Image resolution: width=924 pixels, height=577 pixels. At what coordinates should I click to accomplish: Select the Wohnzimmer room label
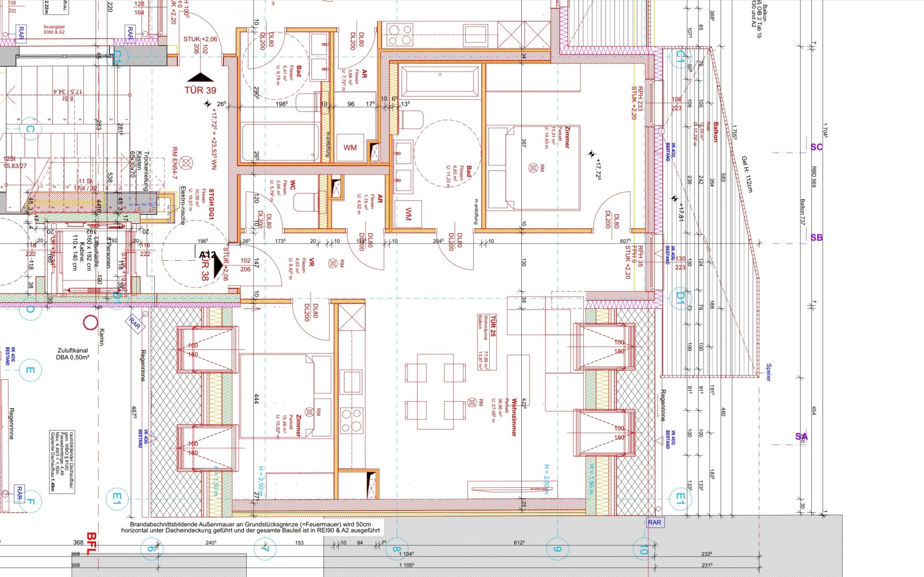514,417
